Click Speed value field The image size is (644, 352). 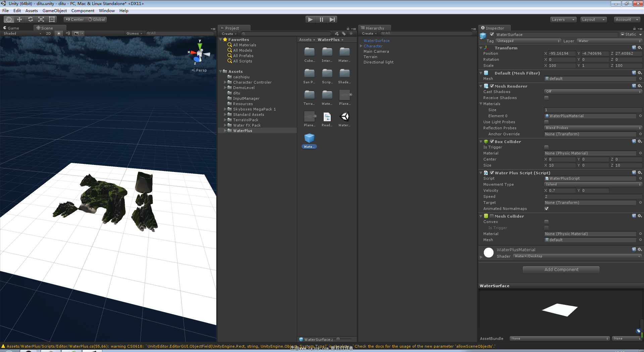point(593,196)
